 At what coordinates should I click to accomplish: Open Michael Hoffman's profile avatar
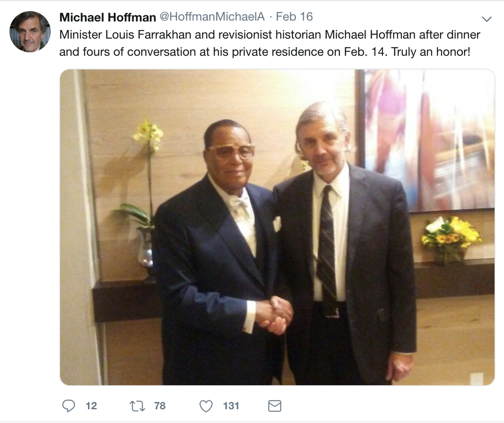pyautogui.click(x=30, y=32)
